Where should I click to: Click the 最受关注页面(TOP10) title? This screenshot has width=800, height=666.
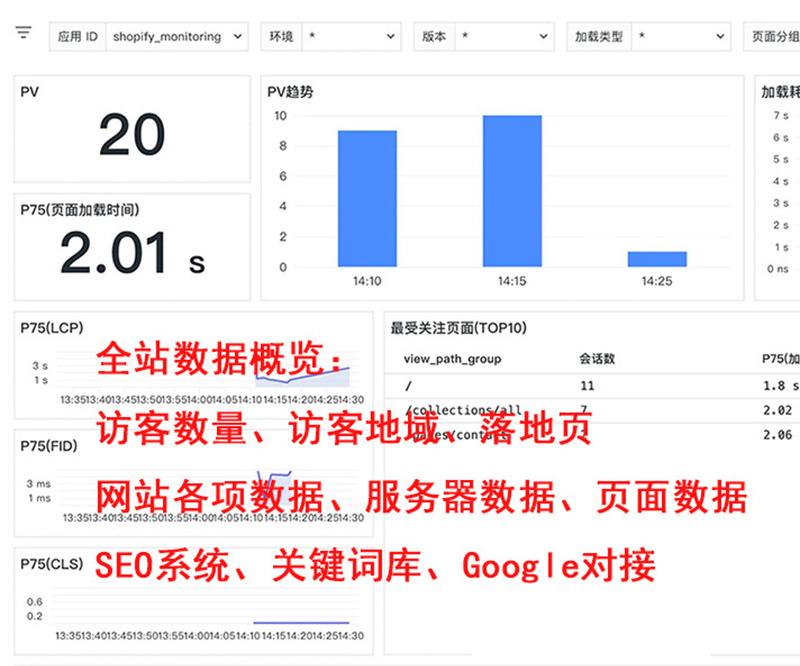coord(459,328)
